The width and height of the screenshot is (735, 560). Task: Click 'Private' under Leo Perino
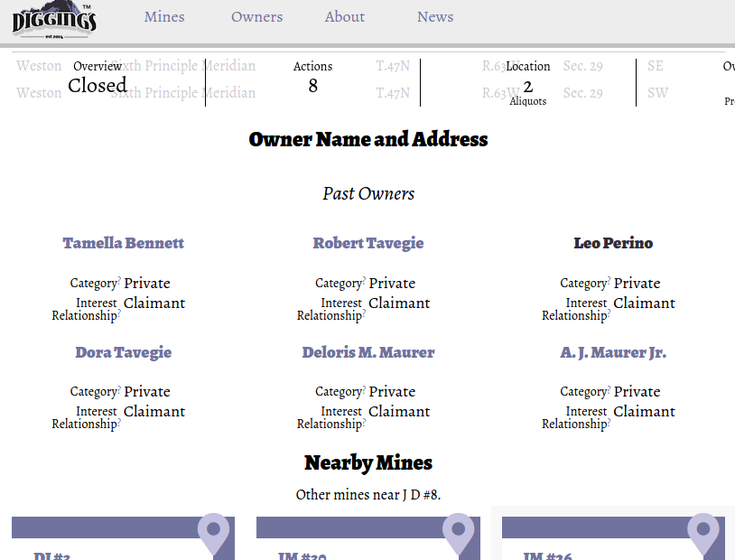(637, 284)
